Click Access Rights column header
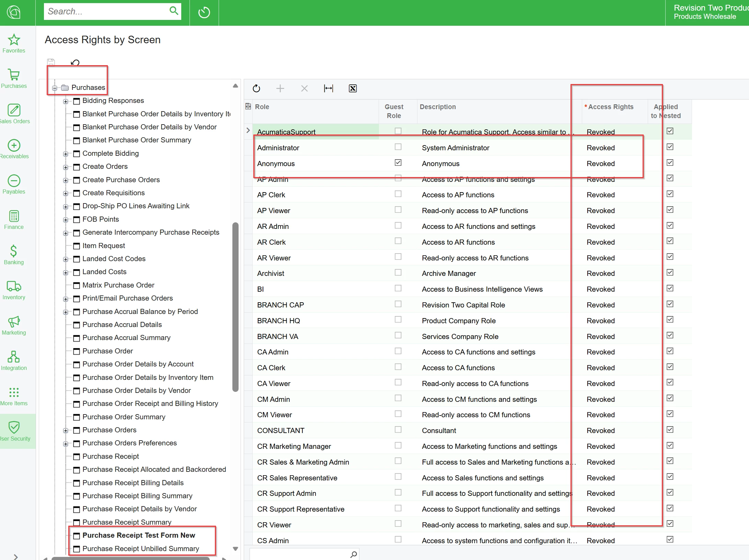Viewport: 749px width, 560px height. (611, 107)
